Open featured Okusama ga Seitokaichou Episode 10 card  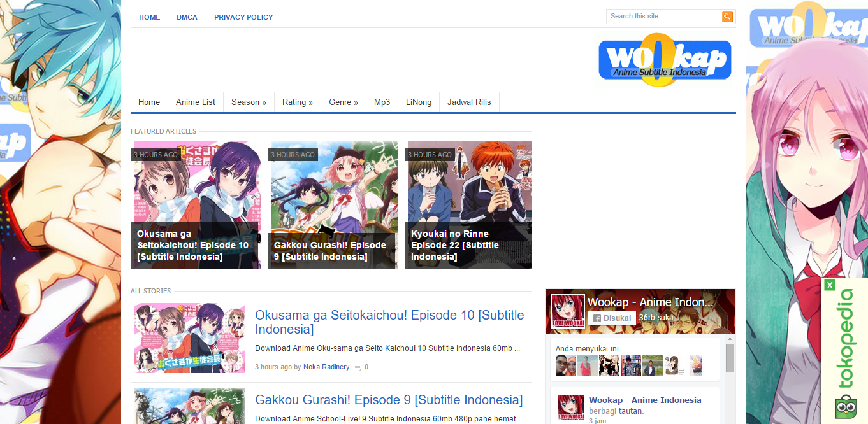tap(196, 205)
